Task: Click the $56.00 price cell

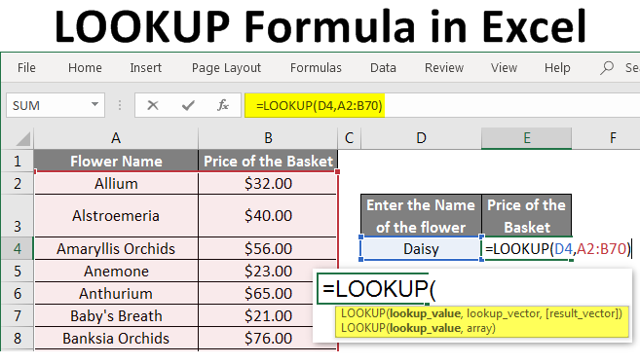Action: (x=268, y=248)
